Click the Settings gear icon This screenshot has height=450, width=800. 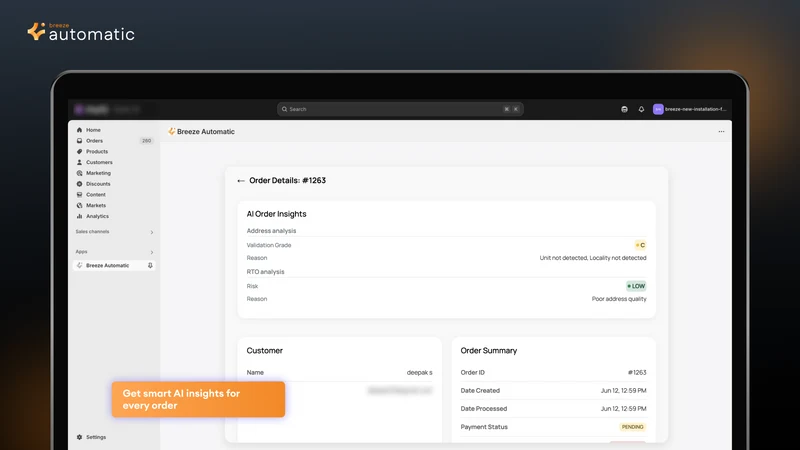80,437
